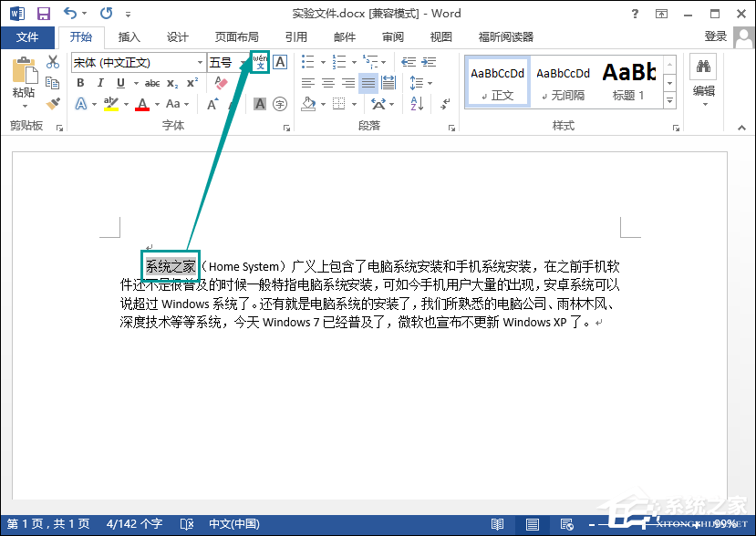Apply Character Shading to the selection

(260, 103)
